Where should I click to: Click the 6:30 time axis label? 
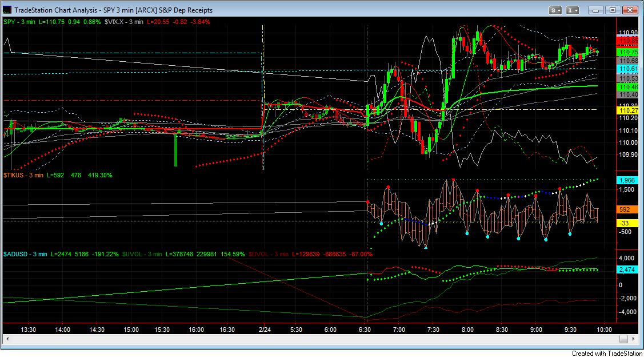click(365, 330)
